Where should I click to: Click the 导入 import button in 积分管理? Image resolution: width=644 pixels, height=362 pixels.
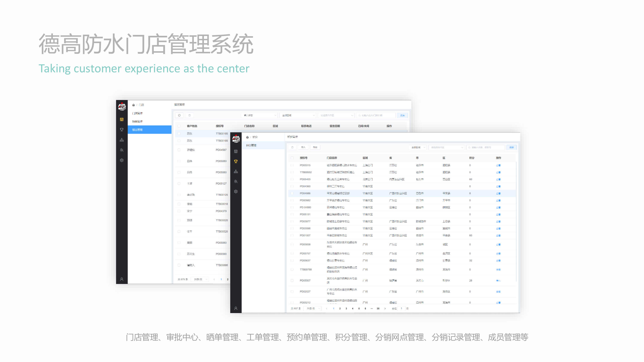point(303,147)
